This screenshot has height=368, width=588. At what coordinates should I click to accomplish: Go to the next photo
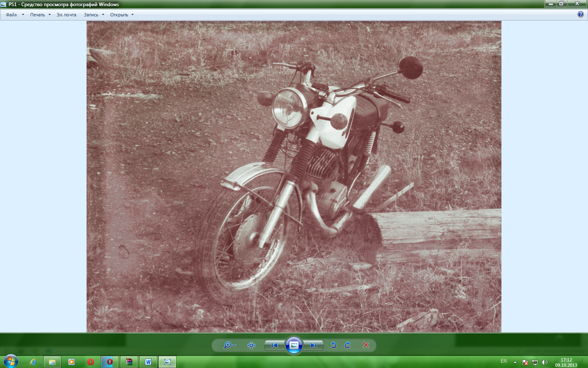[x=313, y=346]
